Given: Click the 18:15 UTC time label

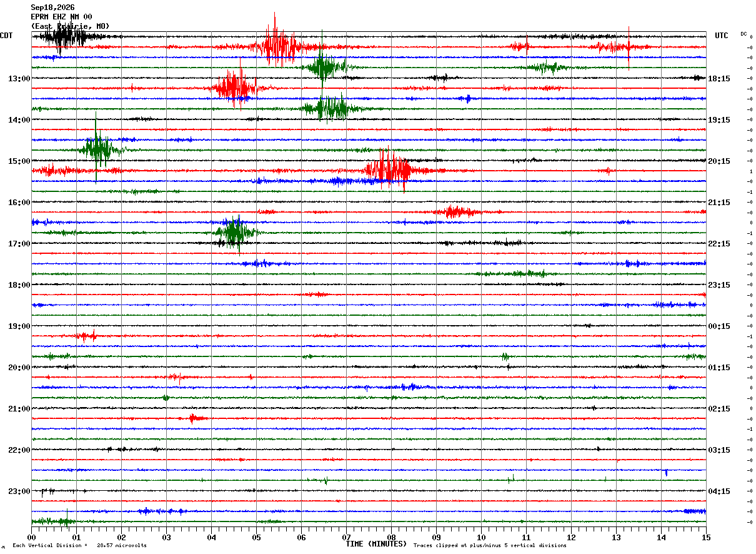Looking at the screenshot, I should (719, 79).
